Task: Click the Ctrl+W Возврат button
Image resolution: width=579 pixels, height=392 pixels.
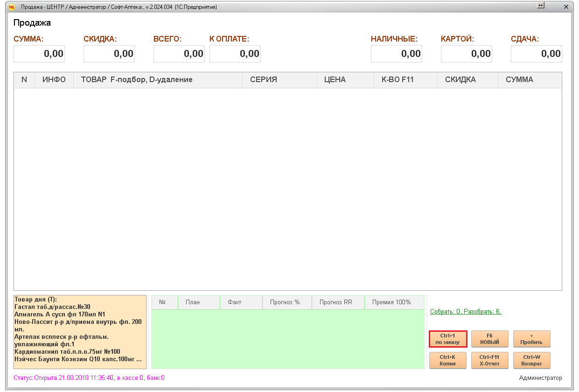Action: [x=531, y=360]
